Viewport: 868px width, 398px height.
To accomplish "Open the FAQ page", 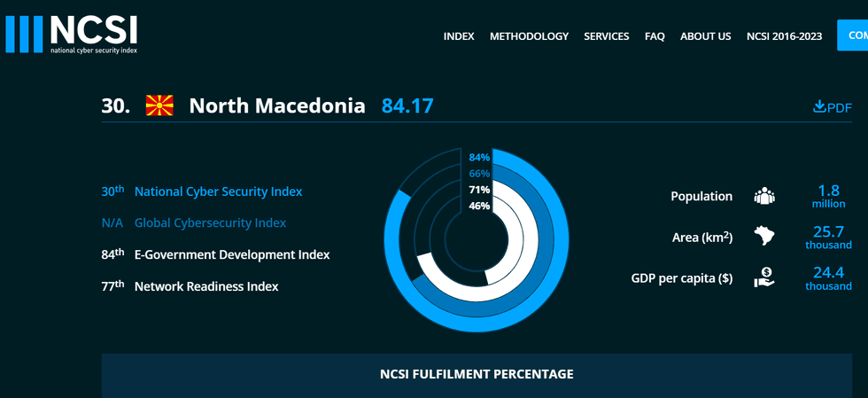I will point(655,36).
